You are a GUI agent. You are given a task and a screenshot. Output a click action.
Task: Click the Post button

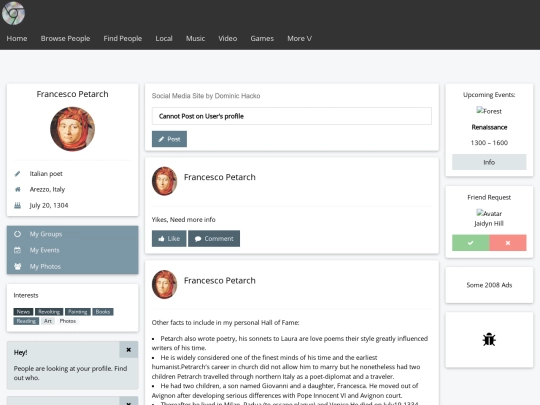pyautogui.click(x=169, y=139)
